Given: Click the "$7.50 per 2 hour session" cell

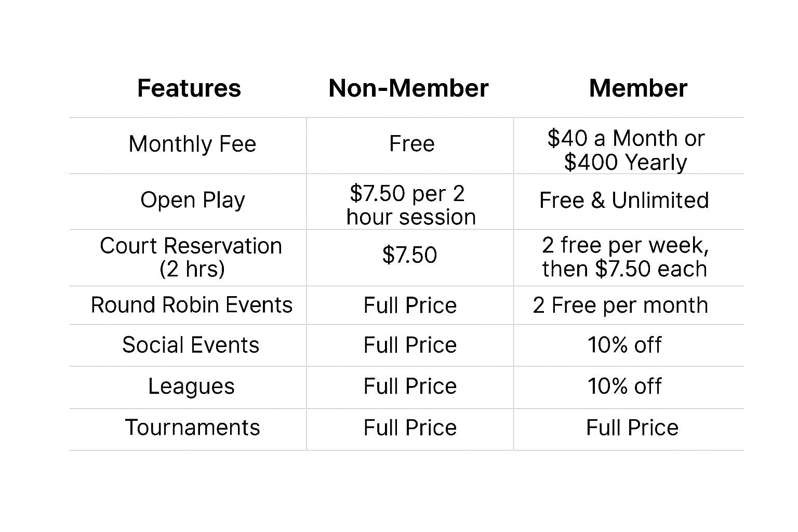Looking at the screenshot, I should coord(409,205).
